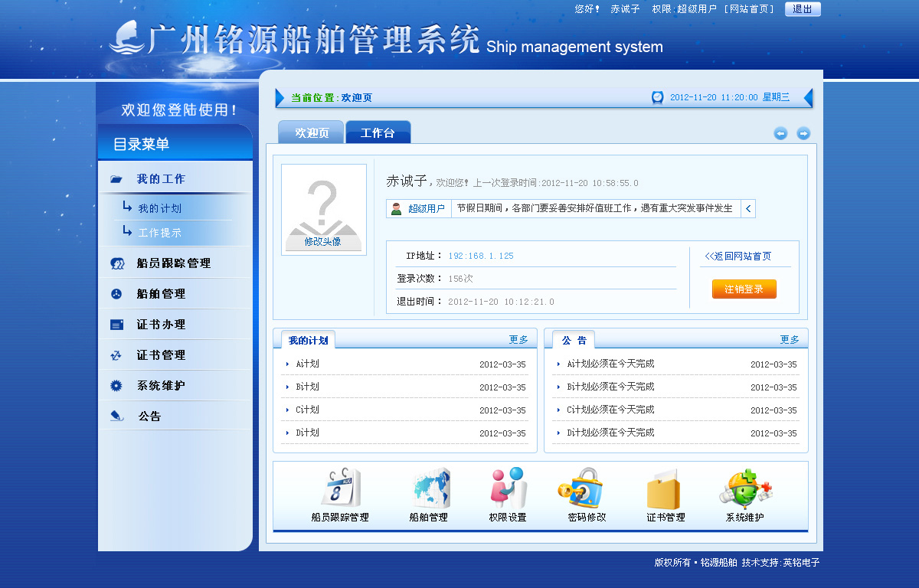Screen dimensions: 919x588
Task: Open 更多 in the 我的计划 panel
Action: click(x=518, y=339)
